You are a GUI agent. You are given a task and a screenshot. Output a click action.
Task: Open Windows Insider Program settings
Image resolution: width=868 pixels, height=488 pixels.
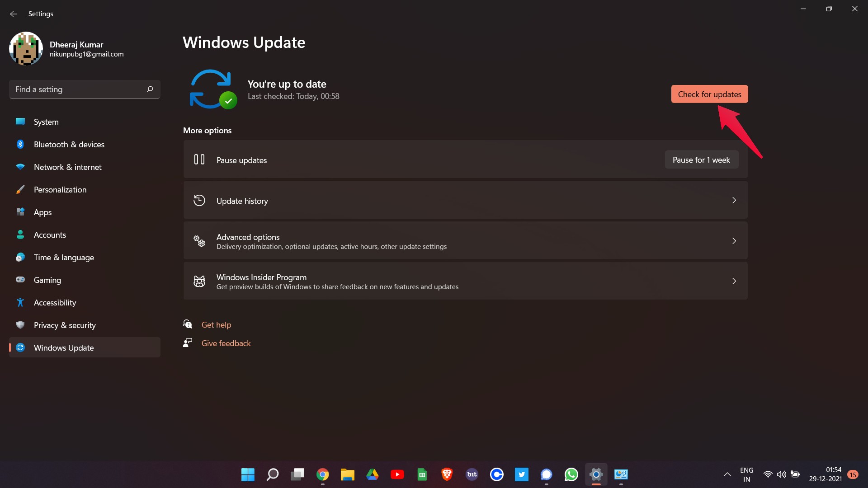tap(466, 280)
